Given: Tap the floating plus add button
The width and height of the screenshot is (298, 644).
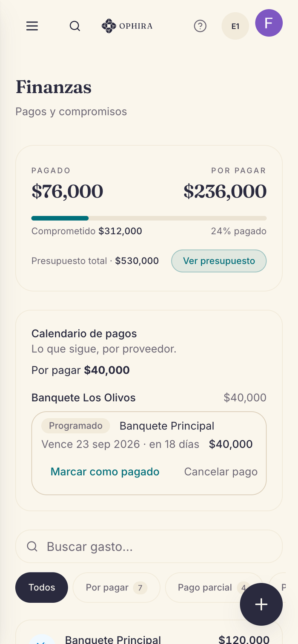Looking at the screenshot, I should 261,604.
